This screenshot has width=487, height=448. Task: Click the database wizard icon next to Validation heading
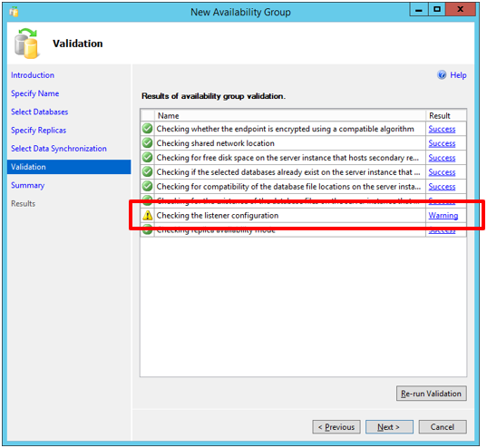pyautogui.click(x=26, y=44)
